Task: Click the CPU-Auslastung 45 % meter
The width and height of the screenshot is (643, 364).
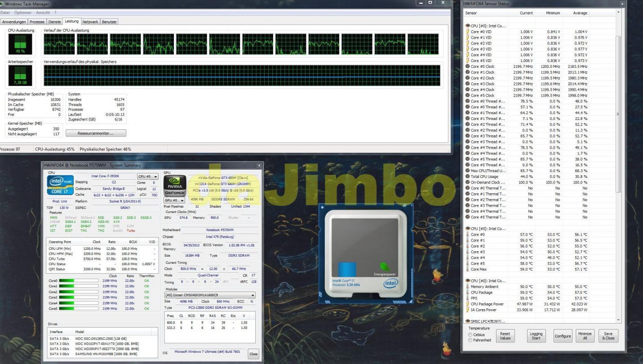Action: [20, 44]
